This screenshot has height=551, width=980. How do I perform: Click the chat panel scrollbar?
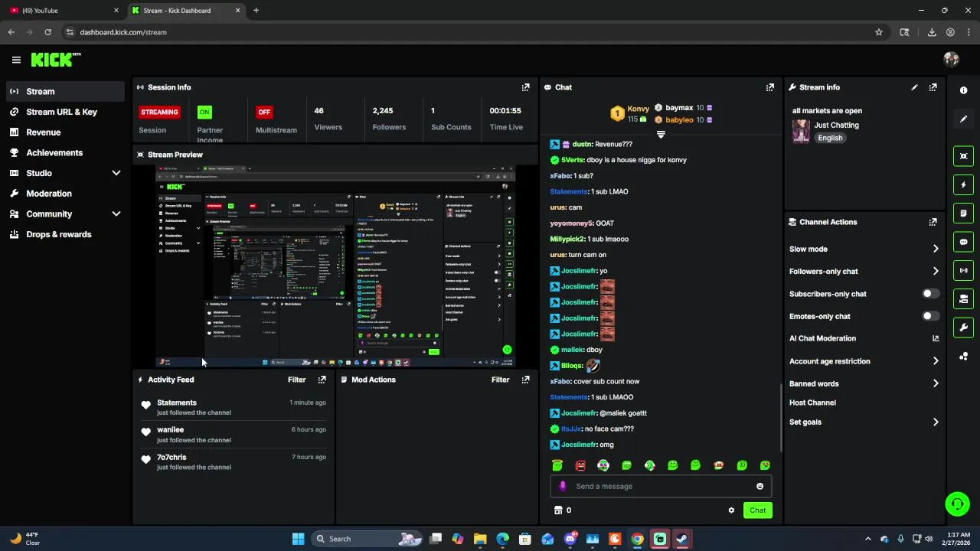(x=780, y=417)
